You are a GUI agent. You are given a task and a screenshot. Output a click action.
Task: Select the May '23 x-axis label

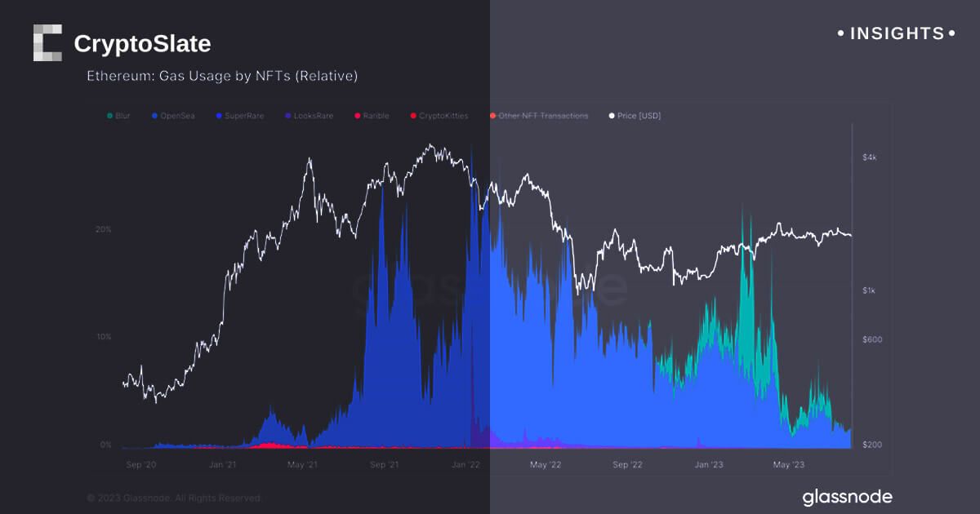[x=788, y=465]
